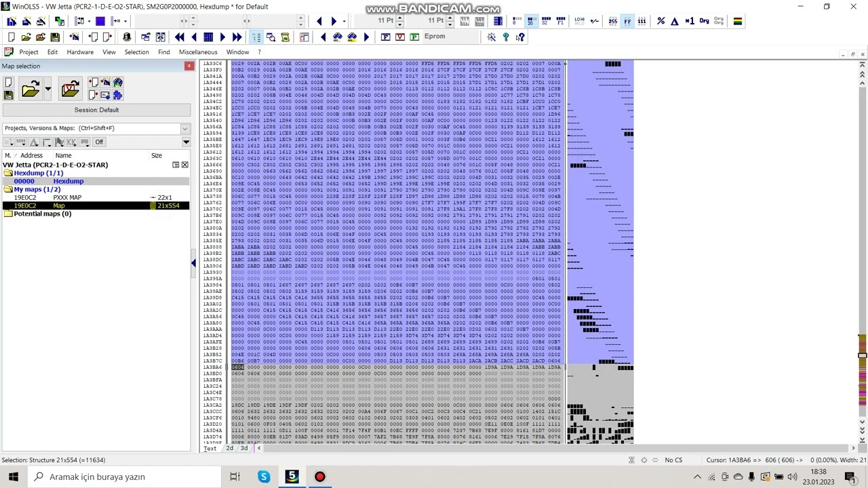Click the rainbow color stripes icon
The image size is (868, 488).
point(738,21)
